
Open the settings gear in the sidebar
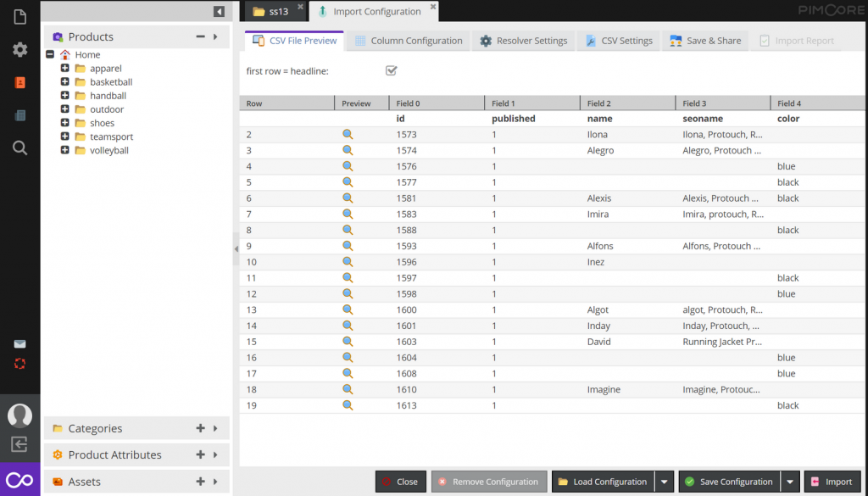point(19,49)
